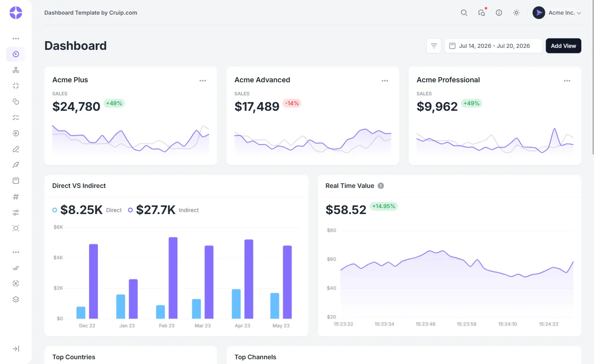Open the stacked layers sidebar icon

click(16, 300)
